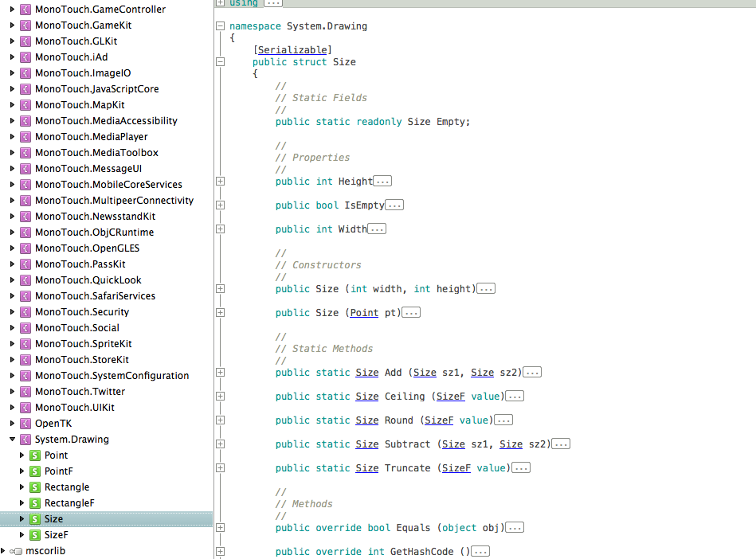This screenshot has height=559, width=756.
Task: Expand the MonoTouch.MobileCoreServices node
Action: [x=12, y=184]
